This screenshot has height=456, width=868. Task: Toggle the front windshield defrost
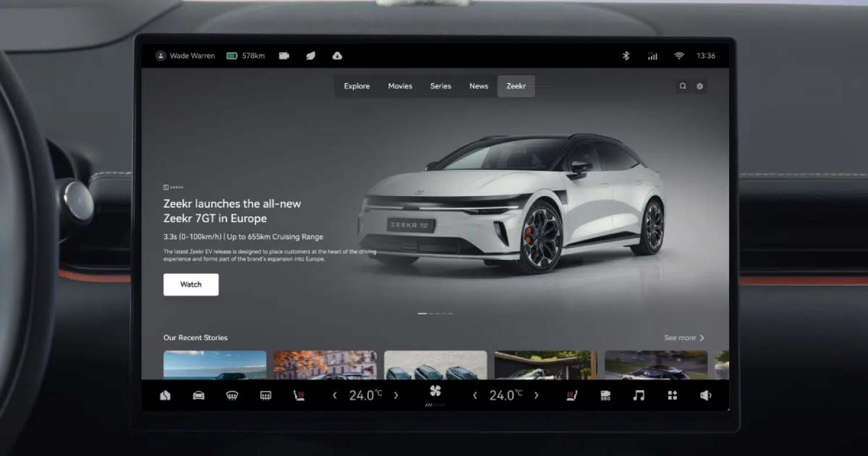[x=232, y=395]
